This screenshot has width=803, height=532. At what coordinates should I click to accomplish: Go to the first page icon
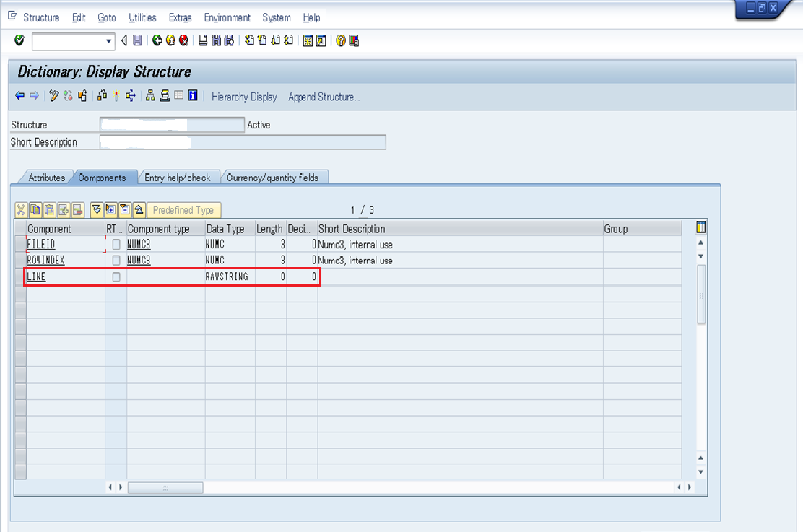(249, 40)
